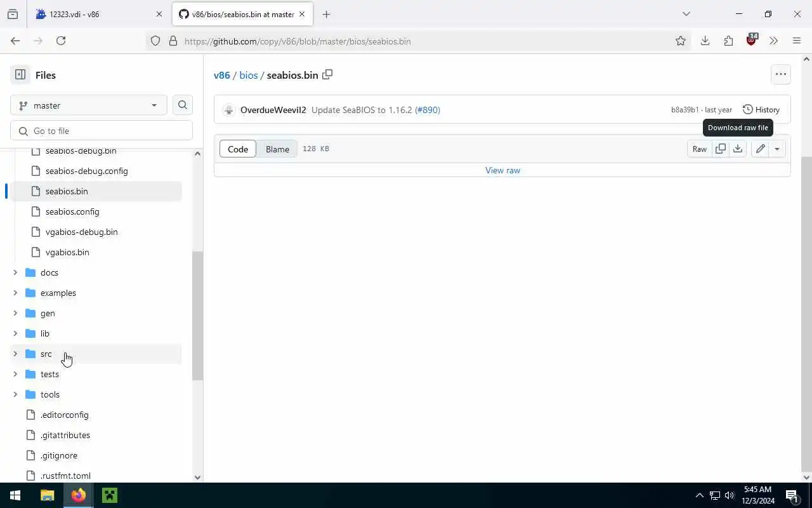
Task: Open the Windows Start menu
Action: click(x=15, y=495)
